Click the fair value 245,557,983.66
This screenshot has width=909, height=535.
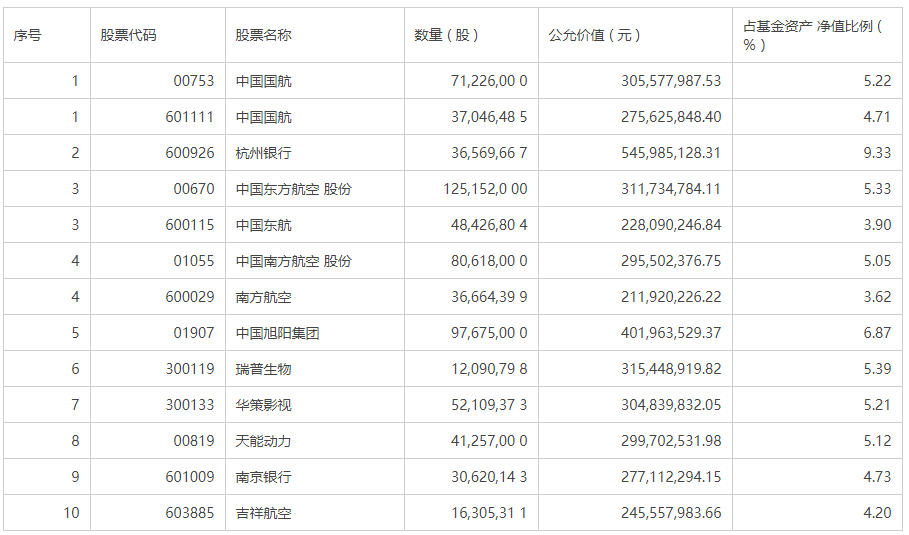pos(671,513)
